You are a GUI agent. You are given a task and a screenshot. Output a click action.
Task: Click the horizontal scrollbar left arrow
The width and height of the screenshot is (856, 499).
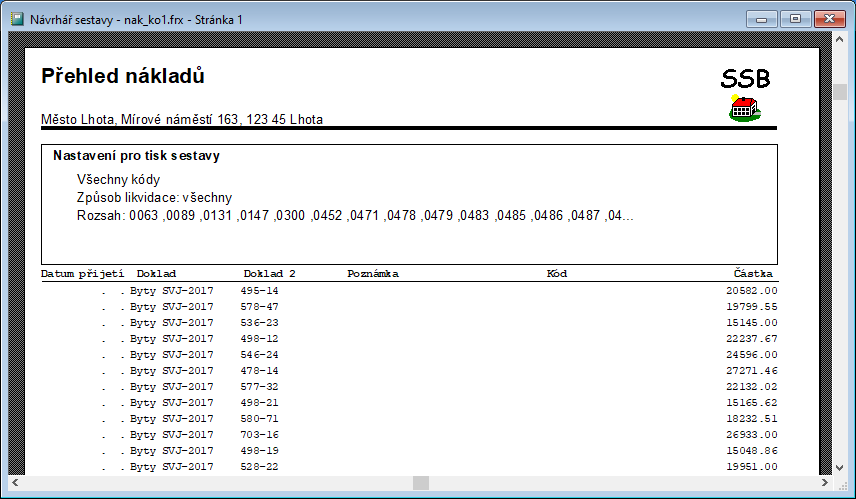click(15, 483)
